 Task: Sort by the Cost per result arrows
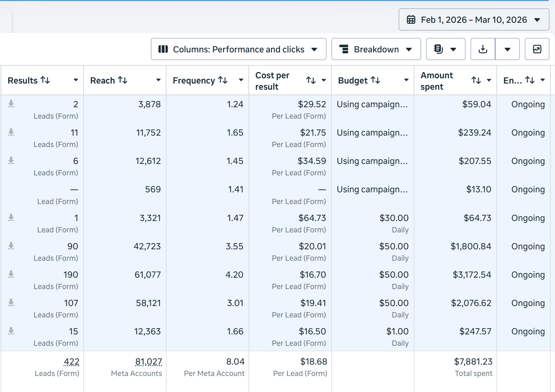(311, 80)
